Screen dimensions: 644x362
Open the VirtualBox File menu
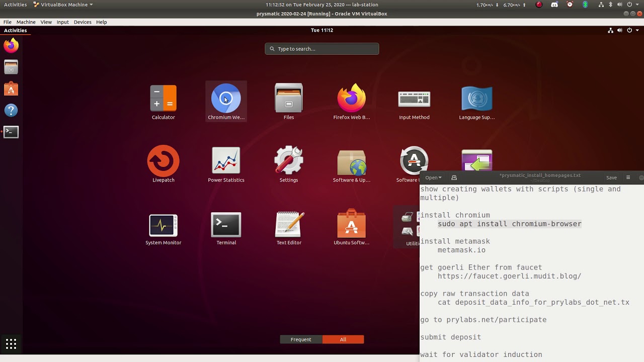click(x=8, y=22)
